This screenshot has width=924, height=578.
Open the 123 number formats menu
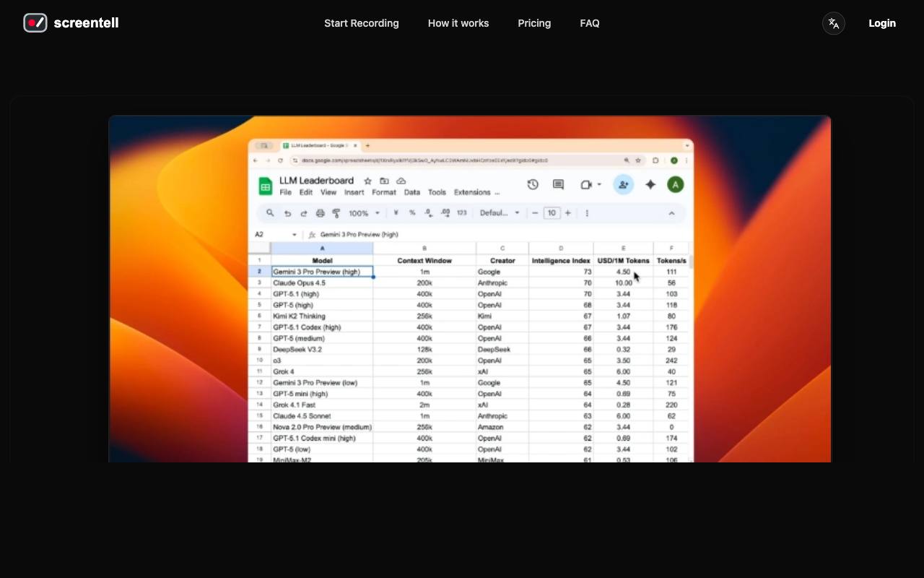point(462,213)
